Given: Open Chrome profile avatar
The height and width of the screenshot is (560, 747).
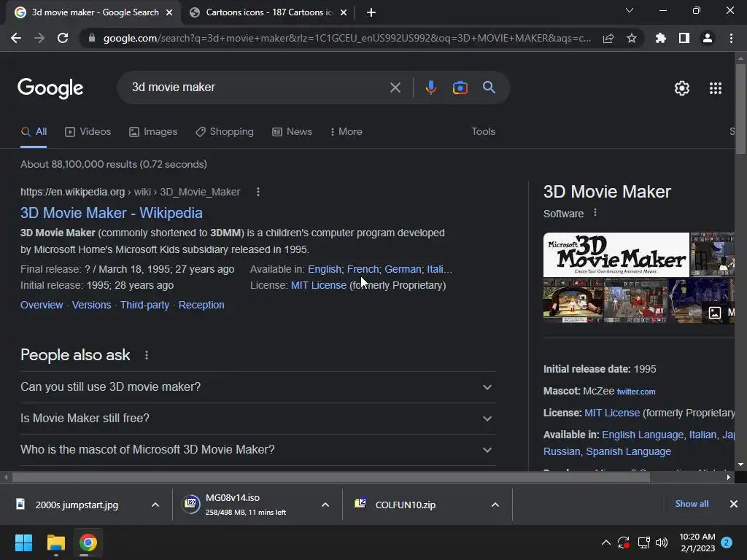Looking at the screenshot, I should coord(708,38).
